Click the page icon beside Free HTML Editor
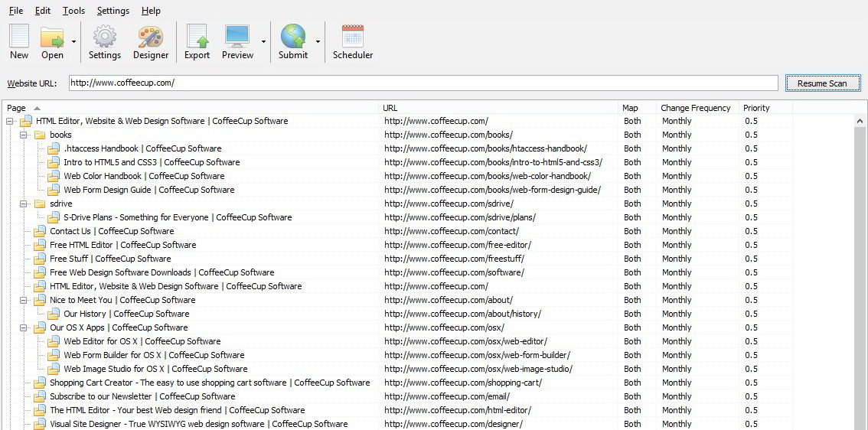 click(39, 245)
